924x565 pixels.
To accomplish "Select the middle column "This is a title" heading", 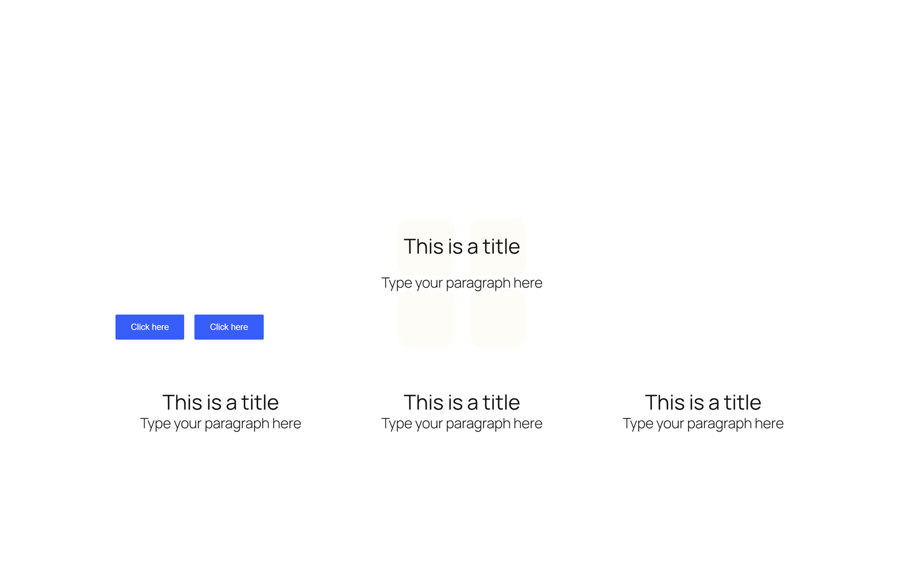I will click(461, 402).
